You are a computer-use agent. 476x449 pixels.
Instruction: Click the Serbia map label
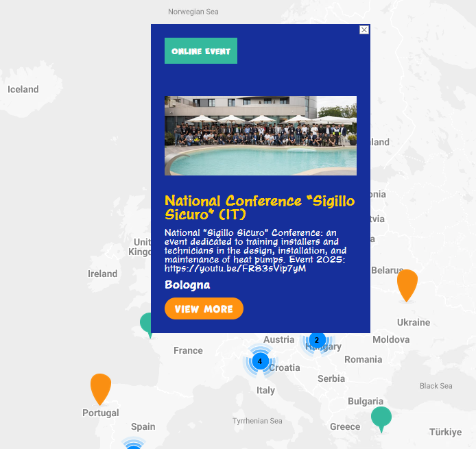331,378
